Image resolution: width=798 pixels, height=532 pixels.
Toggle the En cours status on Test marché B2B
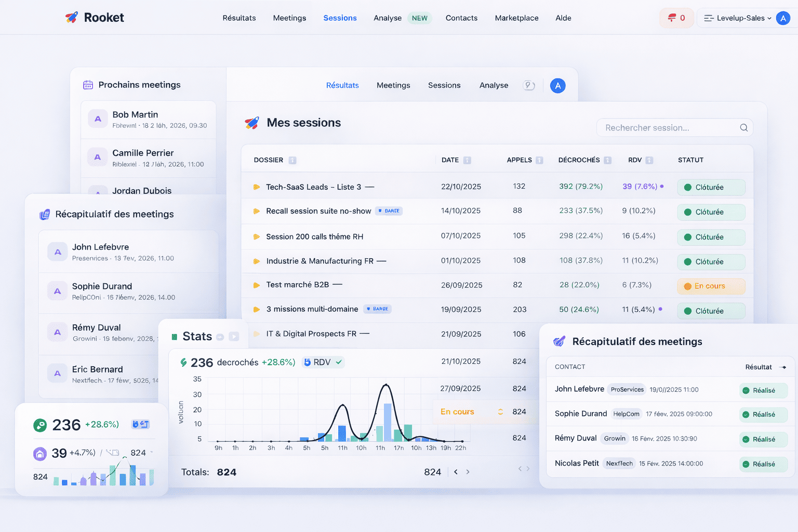(711, 286)
